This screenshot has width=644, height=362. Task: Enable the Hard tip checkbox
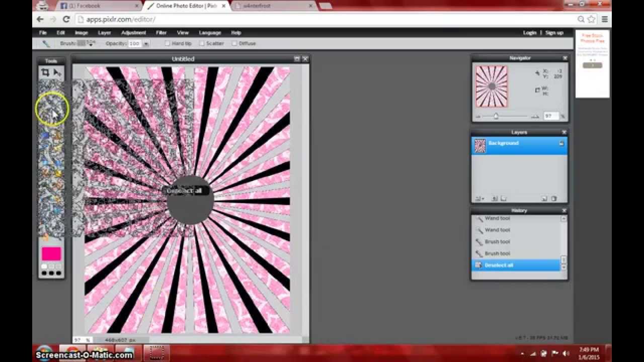(168, 44)
